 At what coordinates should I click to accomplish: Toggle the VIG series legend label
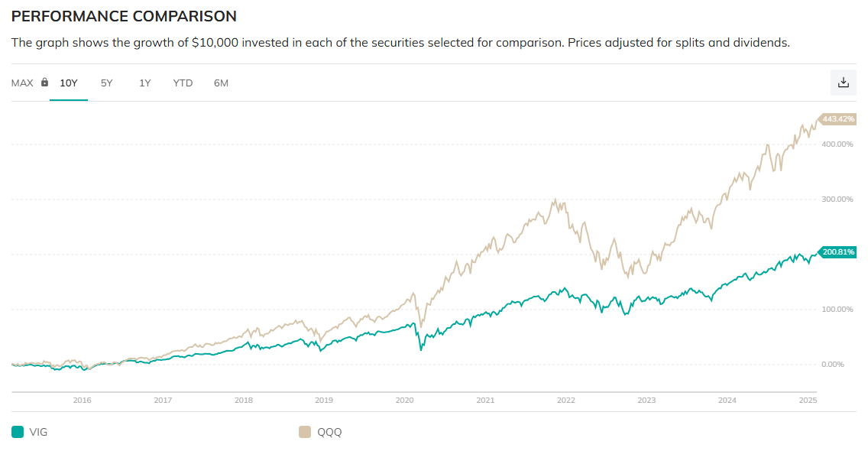38,432
